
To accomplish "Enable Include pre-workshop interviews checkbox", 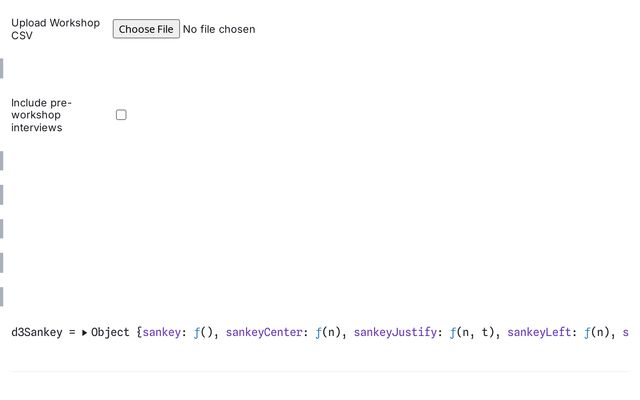I will 121,115.
